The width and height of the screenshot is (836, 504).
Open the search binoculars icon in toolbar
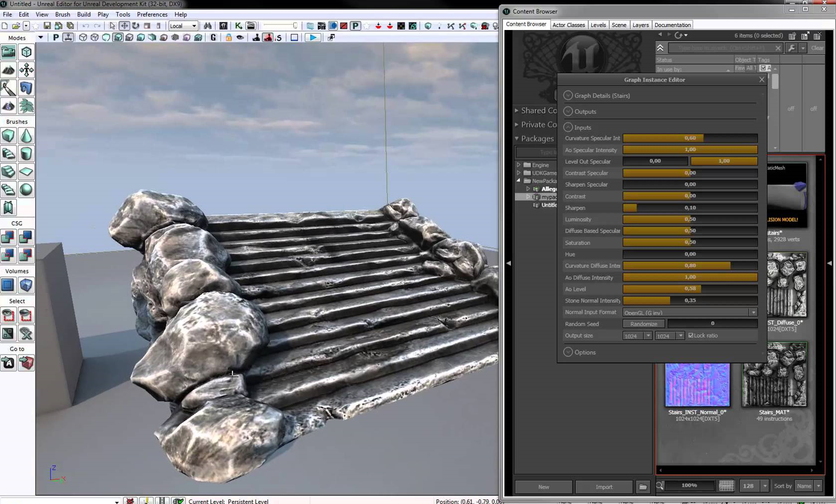click(207, 26)
